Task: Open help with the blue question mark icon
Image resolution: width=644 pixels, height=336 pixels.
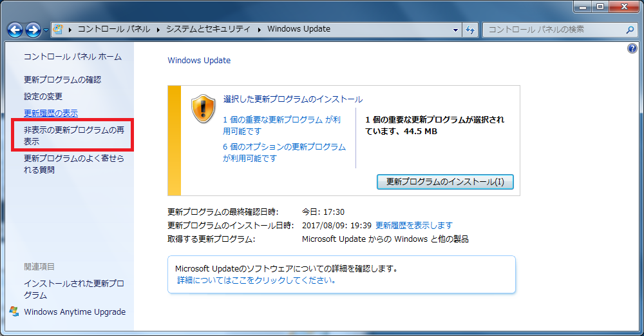Action: [632, 49]
